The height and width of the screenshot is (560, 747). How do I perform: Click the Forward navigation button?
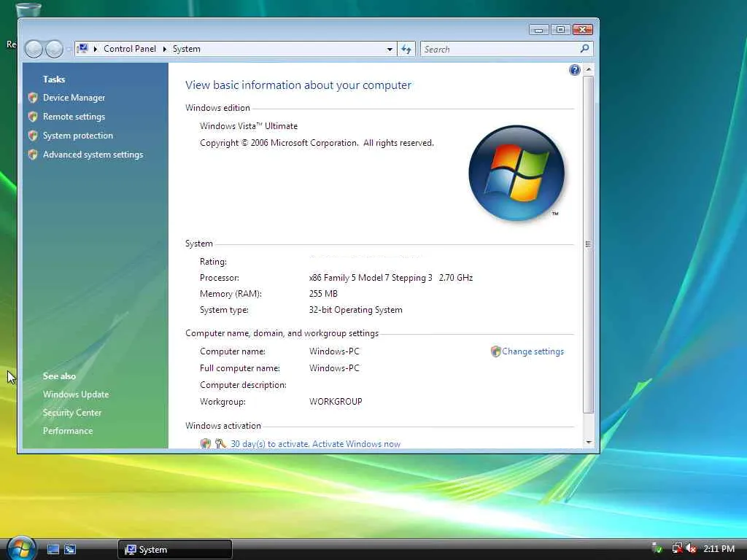click(x=54, y=49)
